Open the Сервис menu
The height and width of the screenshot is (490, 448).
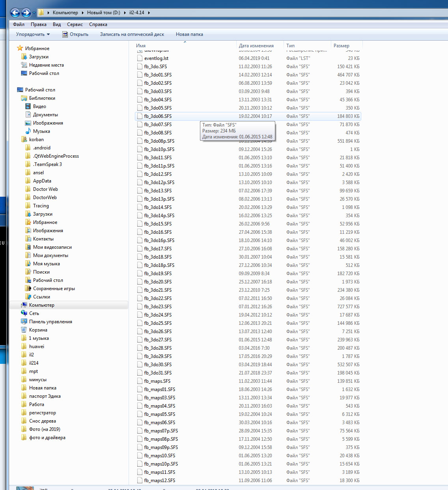tap(75, 24)
